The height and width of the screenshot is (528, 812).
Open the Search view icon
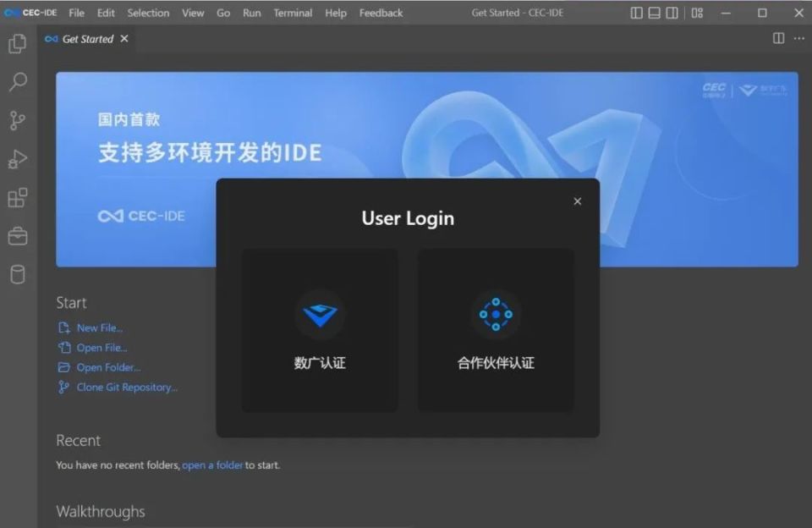18,82
